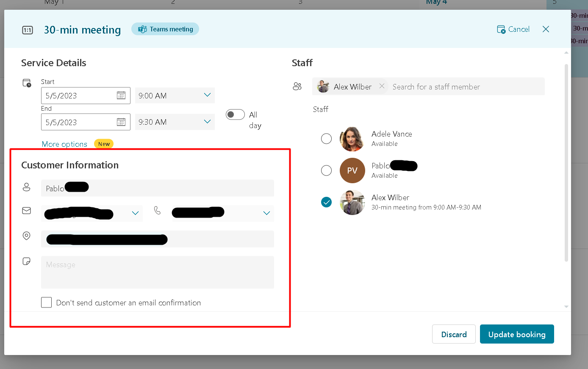Select Adele Vance as staff member

tap(326, 138)
